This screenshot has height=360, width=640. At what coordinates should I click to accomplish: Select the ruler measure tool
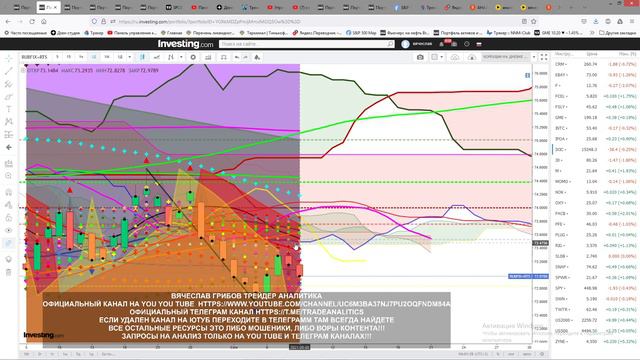point(9,163)
